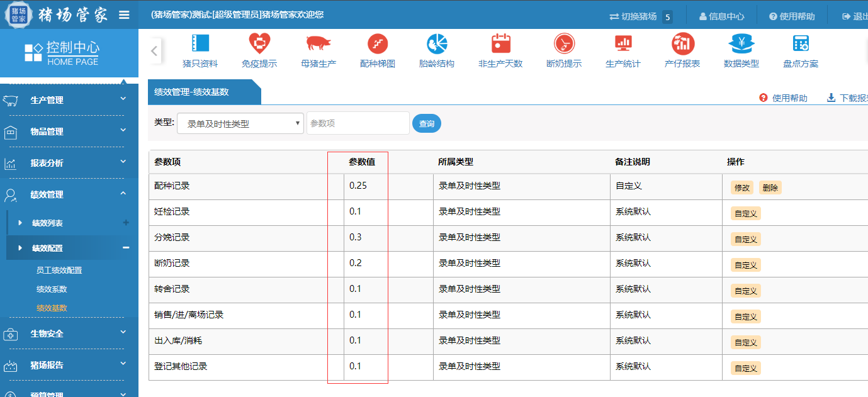Expand the 生产管理 sidebar menu
This screenshot has height=397, width=868.
pyautogui.click(x=68, y=100)
